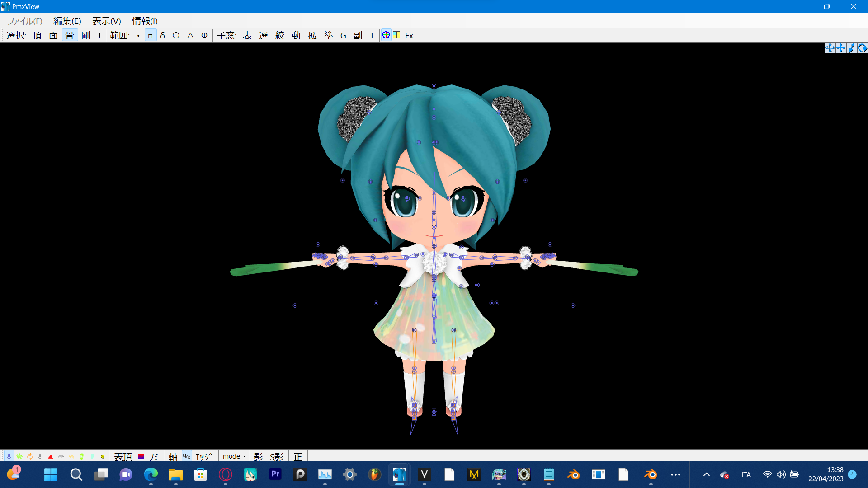
Task: Toggle the gray wavy-lines display icon
Action: [x=61, y=456]
